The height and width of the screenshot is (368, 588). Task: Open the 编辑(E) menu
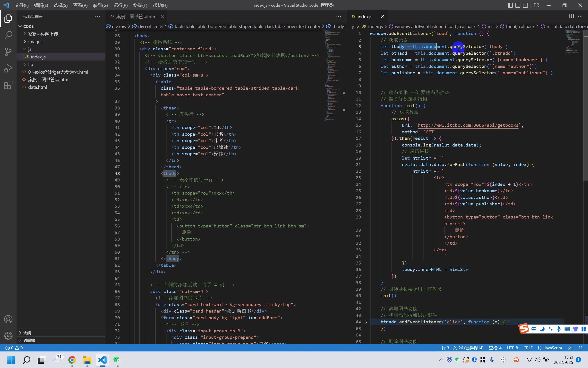click(41, 5)
